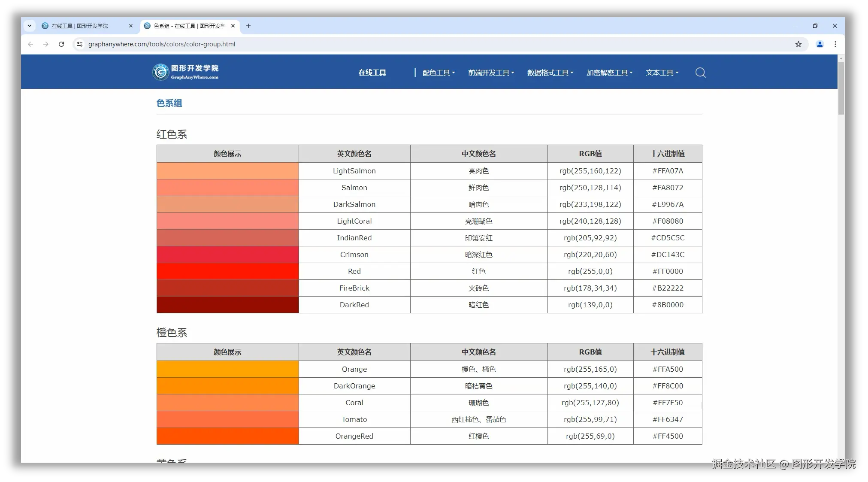Reload the page with refresh icon
868x482 pixels.
61,44
